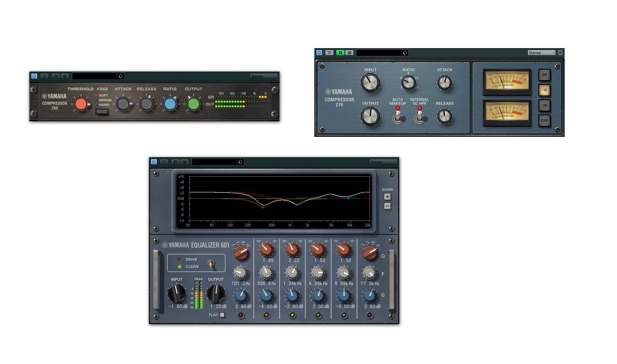The height and width of the screenshot is (364, 617).
Task: Zoom in the EQ graph with plus button
Action: [x=387, y=197]
